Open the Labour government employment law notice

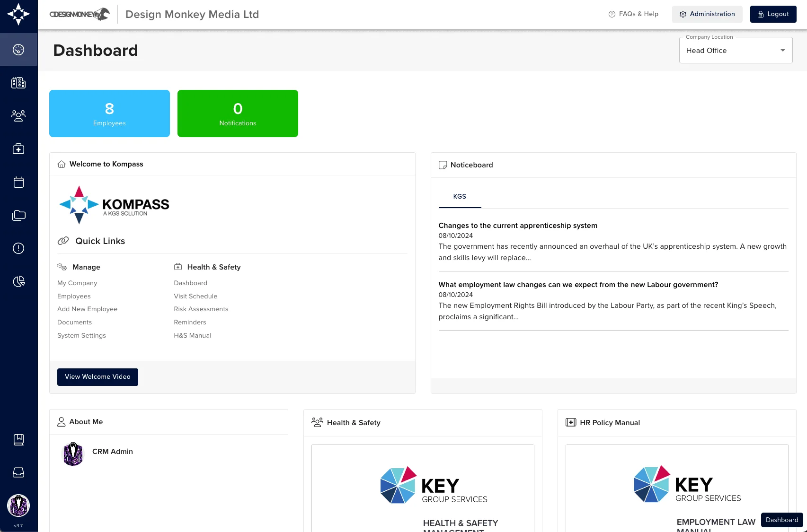click(578, 285)
